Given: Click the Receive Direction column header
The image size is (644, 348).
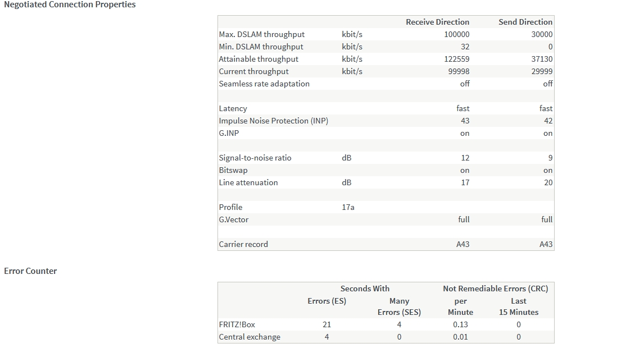Looking at the screenshot, I should (x=437, y=22).
